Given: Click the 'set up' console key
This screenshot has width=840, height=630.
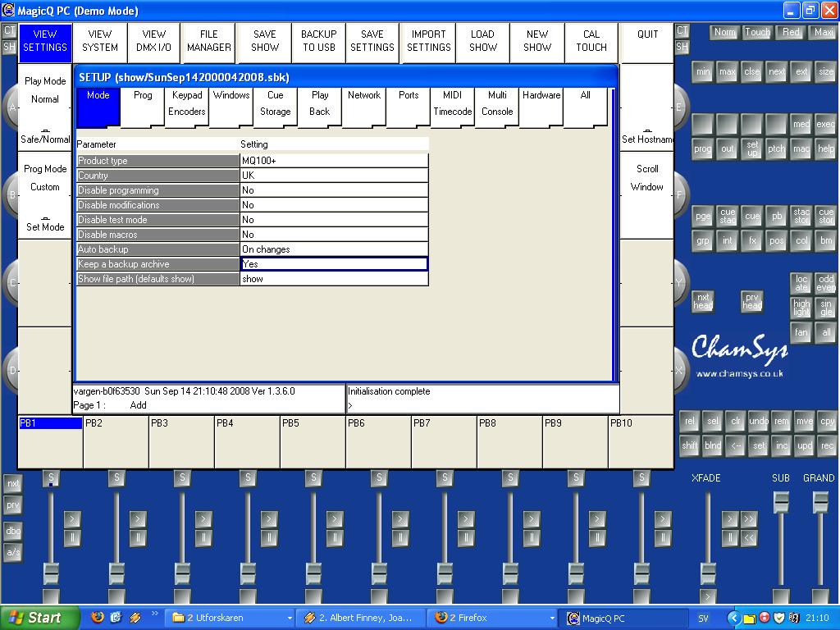Looking at the screenshot, I should point(751,149).
